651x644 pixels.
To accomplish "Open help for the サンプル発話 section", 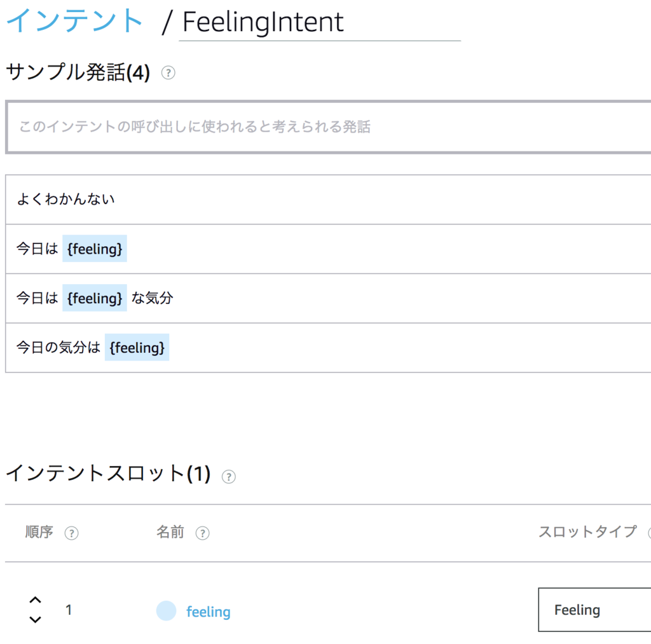I will click(168, 73).
